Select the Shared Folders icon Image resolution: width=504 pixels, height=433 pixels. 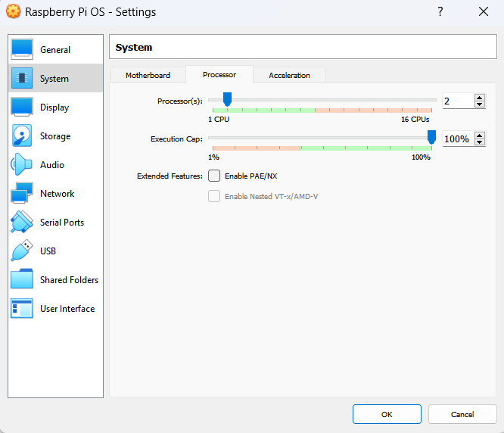click(x=22, y=280)
